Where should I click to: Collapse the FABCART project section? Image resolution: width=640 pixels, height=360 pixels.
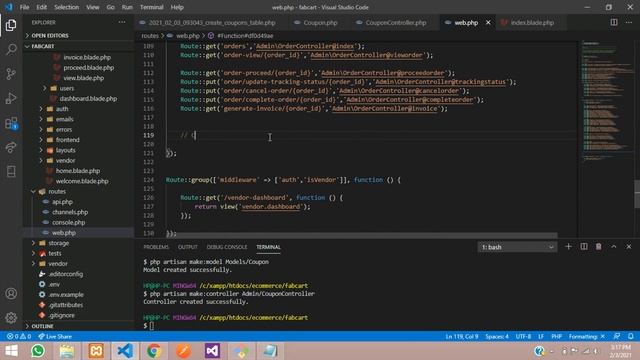[x=42, y=46]
